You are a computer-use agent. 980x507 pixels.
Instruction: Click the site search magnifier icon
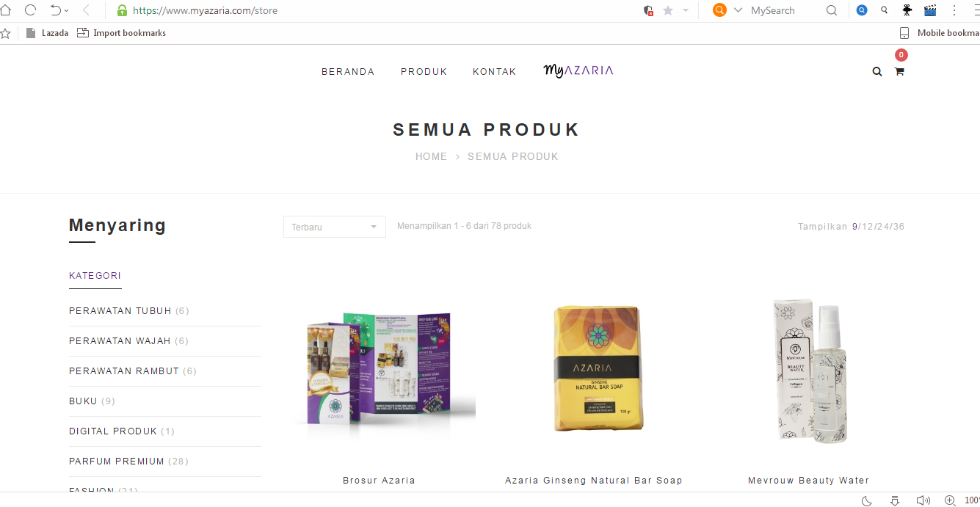click(x=877, y=72)
